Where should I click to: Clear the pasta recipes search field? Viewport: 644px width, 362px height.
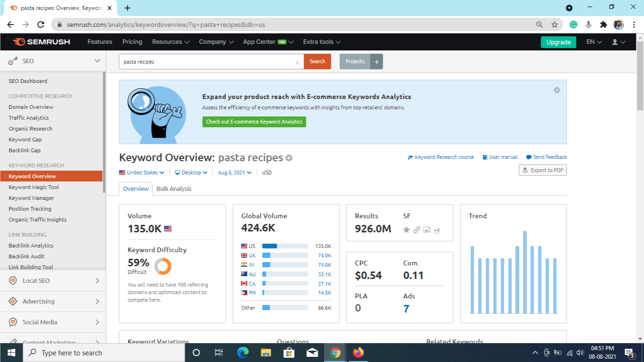coord(297,62)
